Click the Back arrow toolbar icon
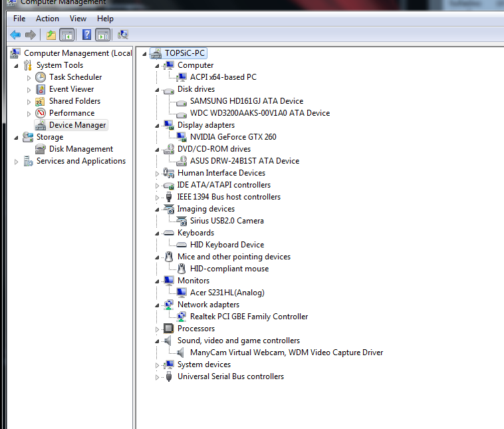This screenshot has width=504, height=429. [x=15, y=35]
